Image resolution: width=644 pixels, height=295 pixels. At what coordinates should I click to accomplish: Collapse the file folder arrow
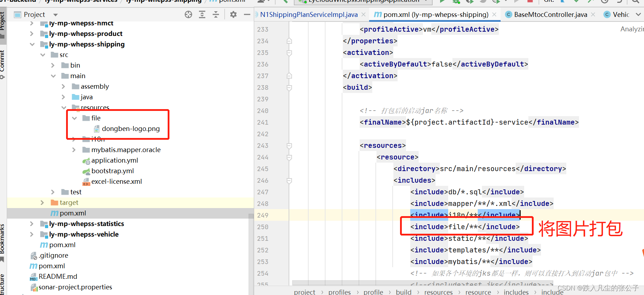pos(74,118)
